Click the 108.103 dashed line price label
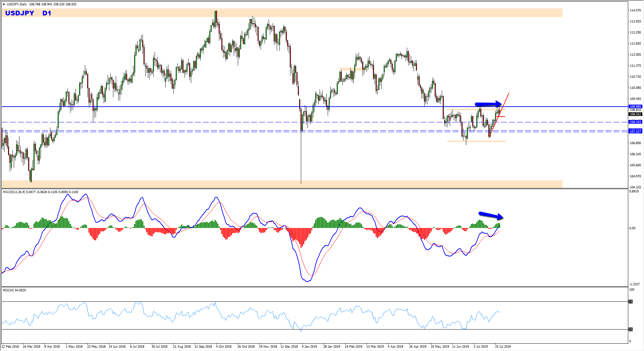This screenshot has height=351, width=644. [635, 122]
